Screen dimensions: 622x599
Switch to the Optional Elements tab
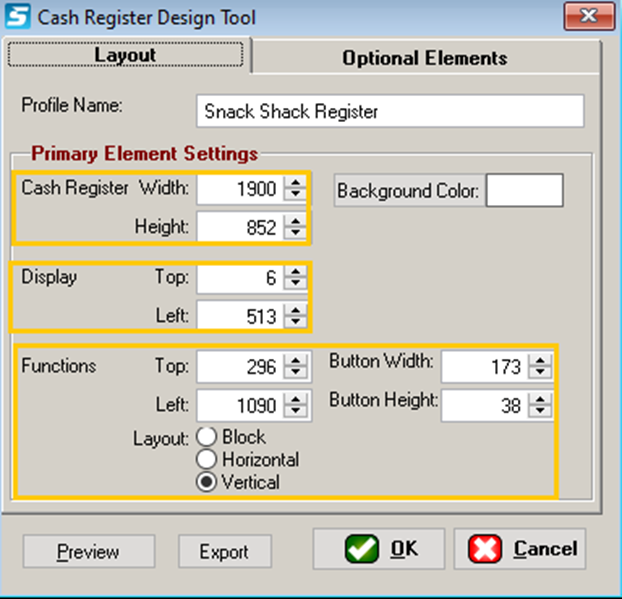[424, 58]
